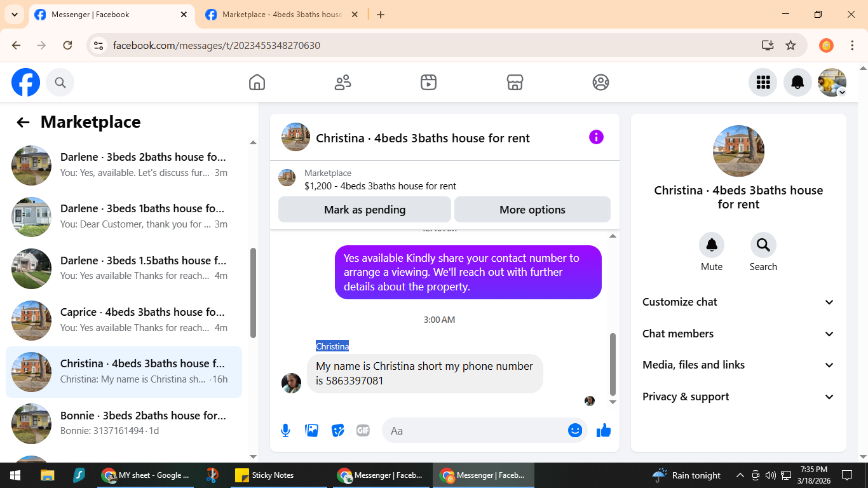The width and height of the screenshot is (868, 488).
Task: Open the account profile picture menu
Action: [832, 83]
